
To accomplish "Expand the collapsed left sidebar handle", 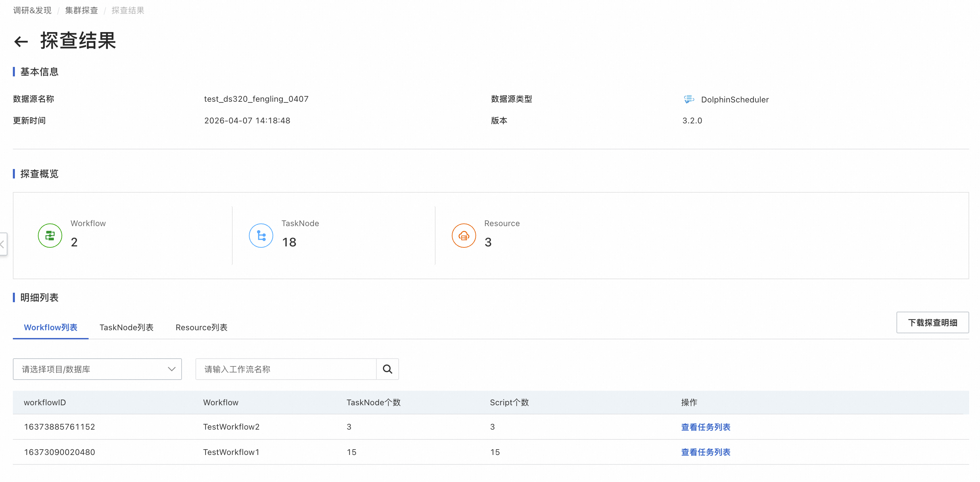I will pyautogui.click(x=3, y=244).
